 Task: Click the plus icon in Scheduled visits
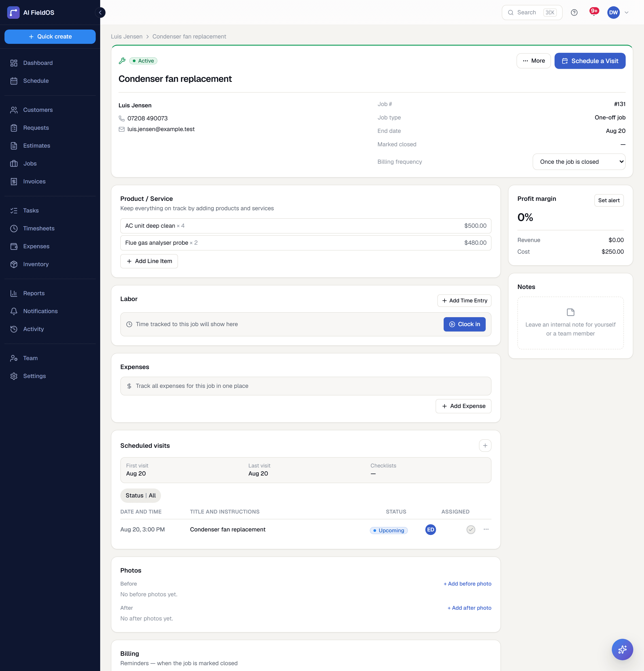click(x=485, y=445)
